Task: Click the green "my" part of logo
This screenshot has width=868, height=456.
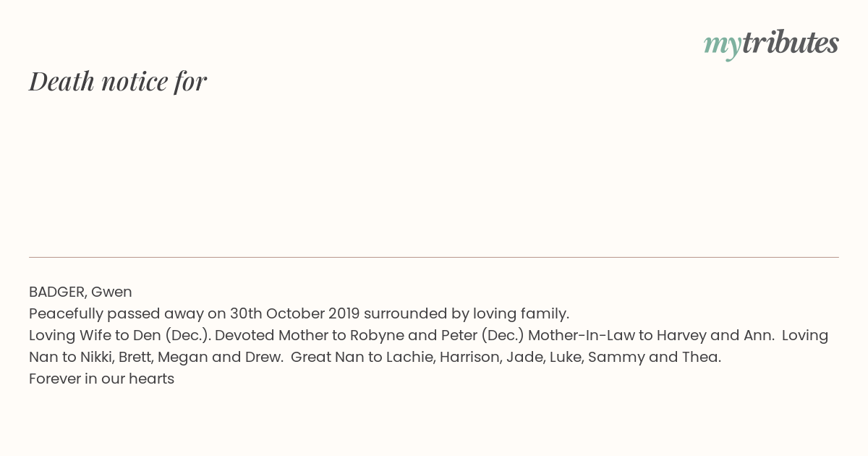Action: pyautogui.click(x=722, y=46)
